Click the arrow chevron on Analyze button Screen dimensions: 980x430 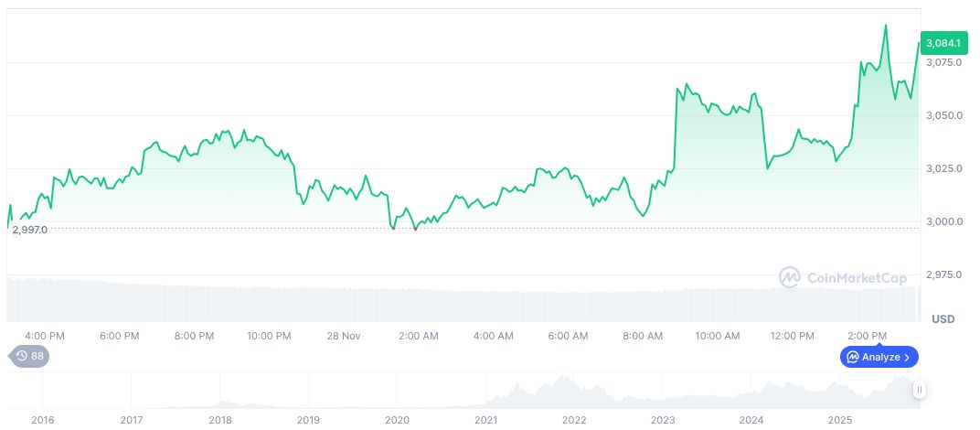[908, 357]
